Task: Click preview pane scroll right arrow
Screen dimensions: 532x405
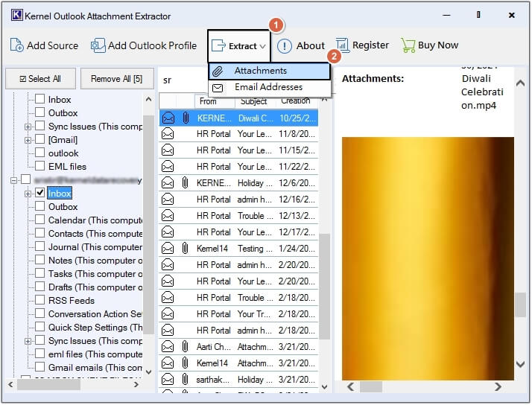Action: [x=498, y=386]
